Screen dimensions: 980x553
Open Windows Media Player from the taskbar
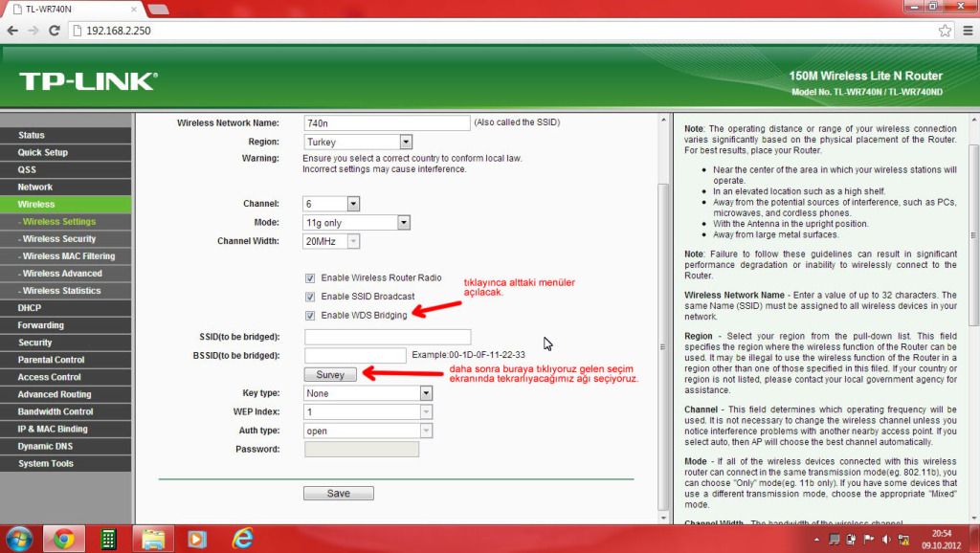(x=197, y=539)
